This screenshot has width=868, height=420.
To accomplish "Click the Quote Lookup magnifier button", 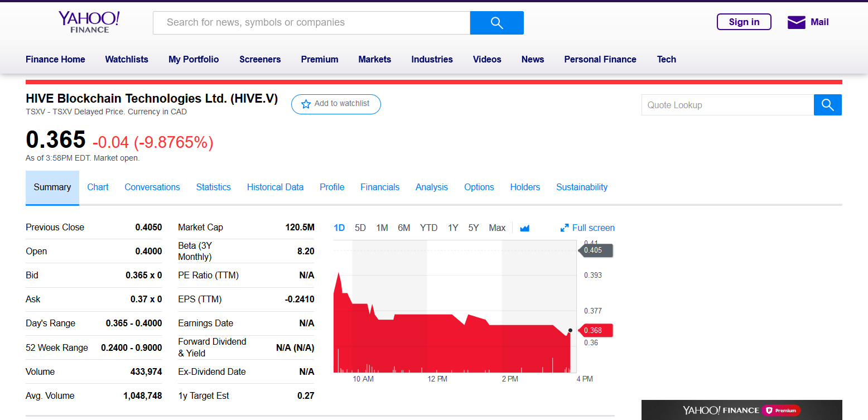I will pos(827,105).
